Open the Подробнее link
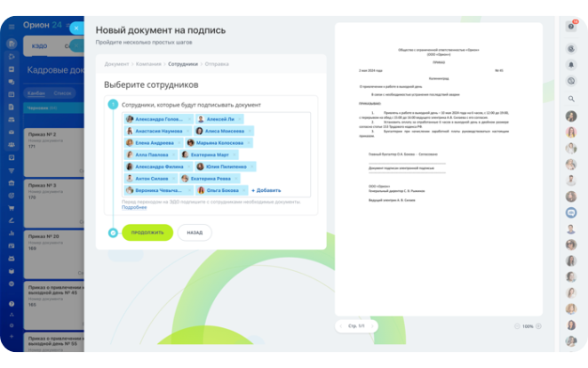588x368 pixels. pyautogui.click(x=134, y=207)
